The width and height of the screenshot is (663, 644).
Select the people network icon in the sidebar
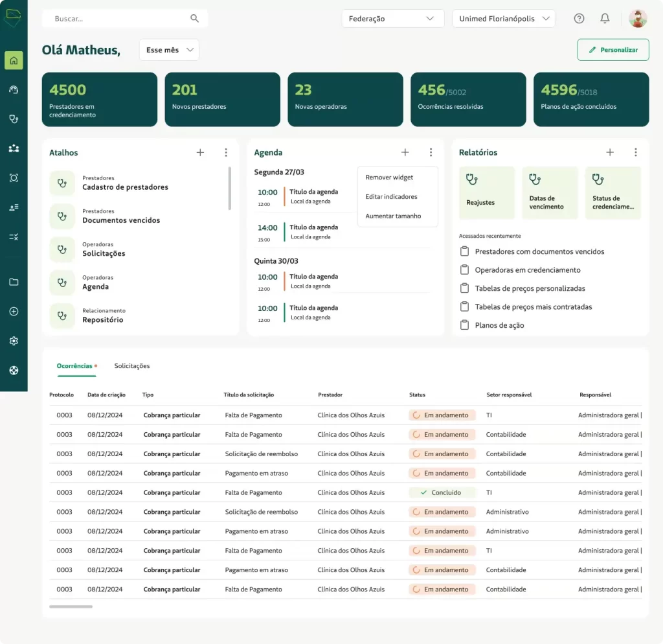[13, 148]
